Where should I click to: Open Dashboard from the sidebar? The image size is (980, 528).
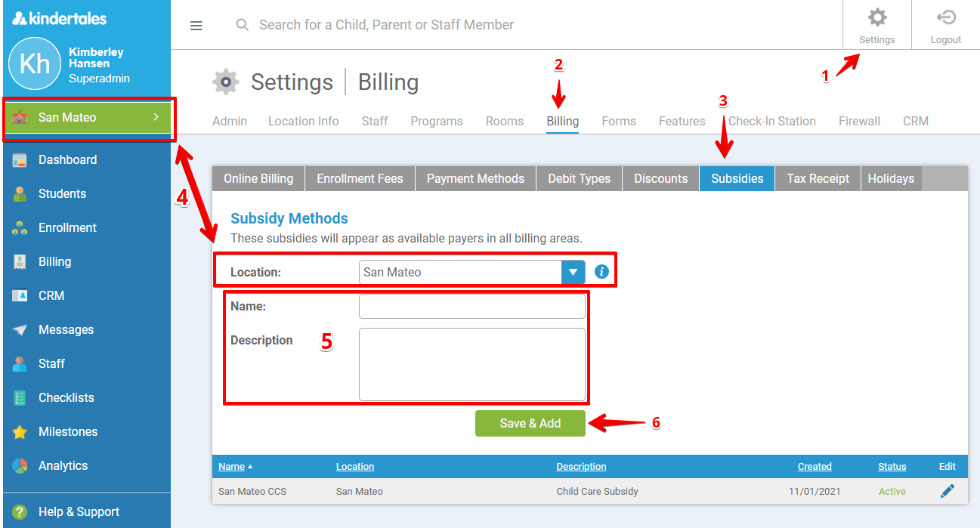(68, 160)
